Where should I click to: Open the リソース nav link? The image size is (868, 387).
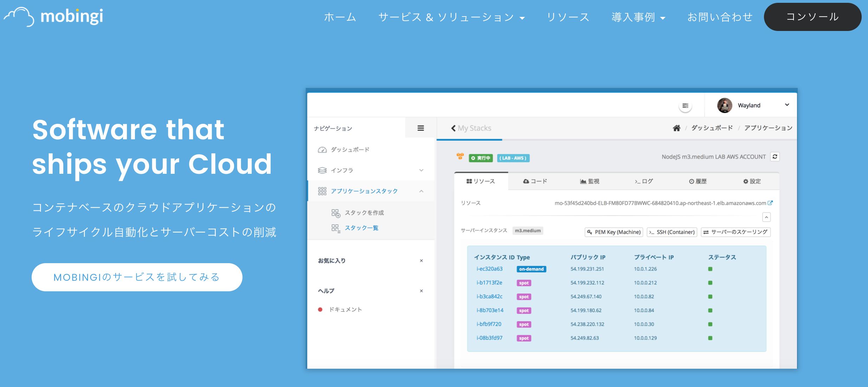point(568,17)
